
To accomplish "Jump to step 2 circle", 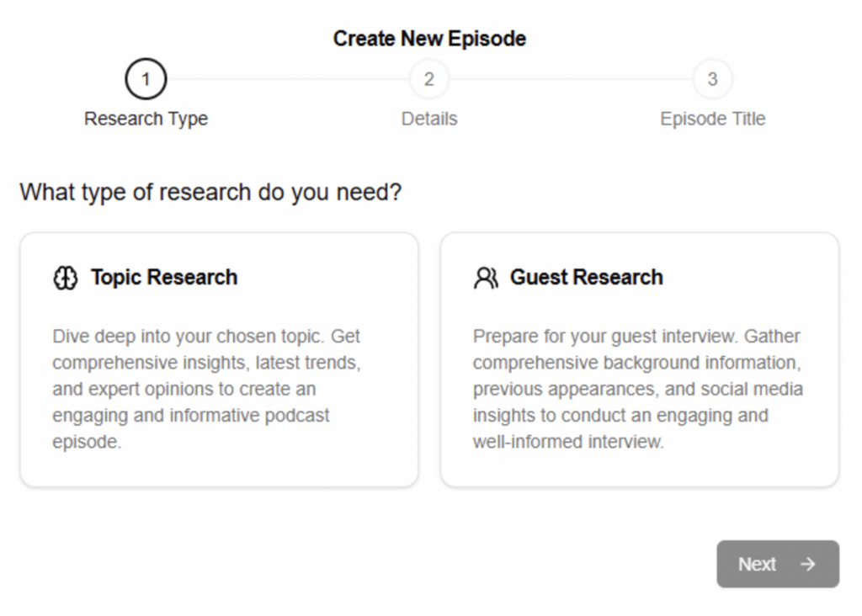I will [429, 79].
